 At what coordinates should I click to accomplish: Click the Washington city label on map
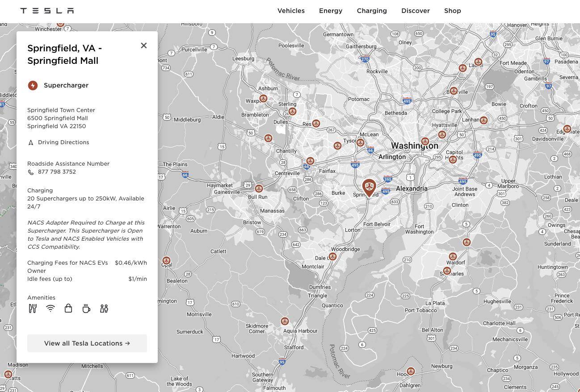[415, 146]
